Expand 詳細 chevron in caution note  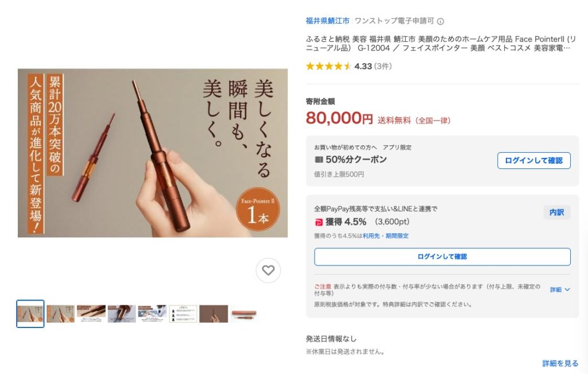click(x=560, y=290)
